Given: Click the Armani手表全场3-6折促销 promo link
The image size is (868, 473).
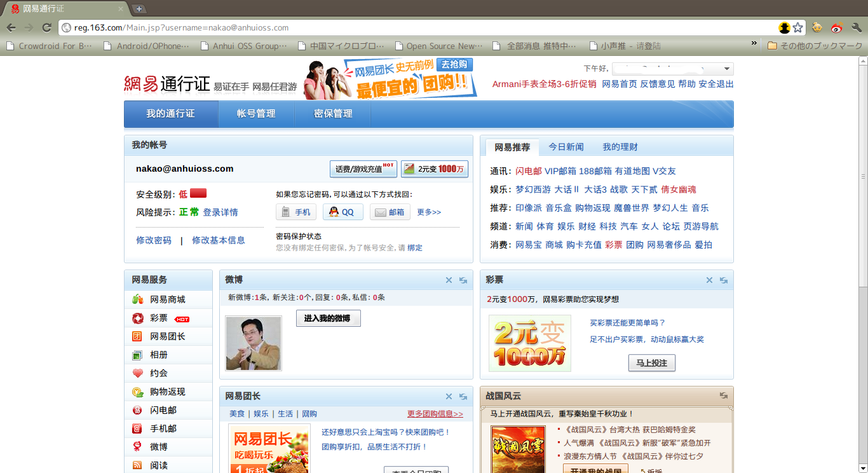Looking at the screenshot, I should tap(545, 84).
